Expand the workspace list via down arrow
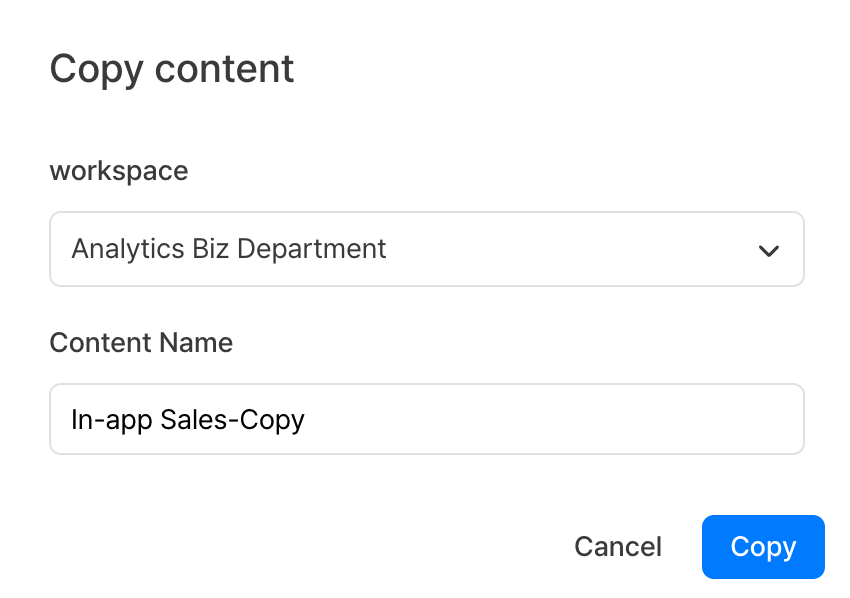The width and height of the screenshot is (850, 598). [x=768, y=250]
